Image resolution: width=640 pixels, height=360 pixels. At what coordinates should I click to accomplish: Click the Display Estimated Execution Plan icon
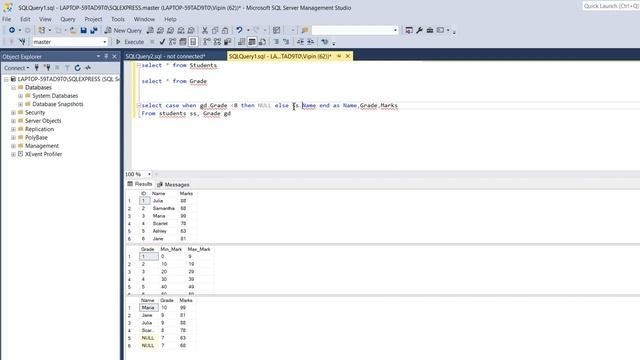pos(172,42)
